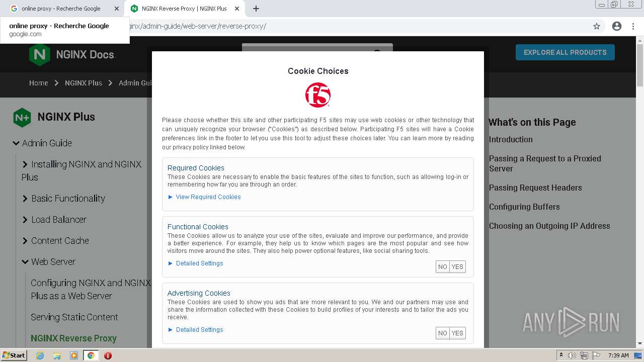Select NO for Advertising Cookies
Screen dimensions: 644x362
coord(443,333)
